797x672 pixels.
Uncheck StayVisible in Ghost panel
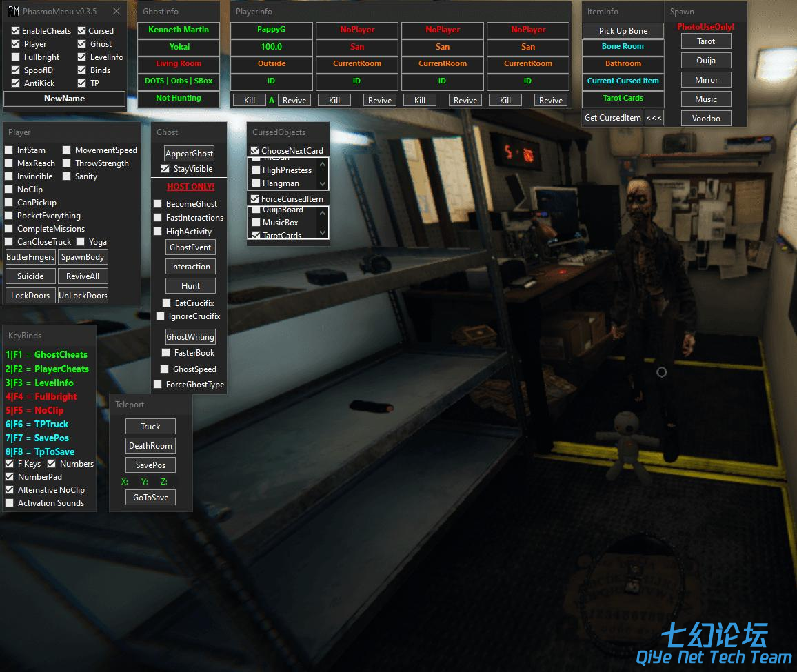[x=165, y=169]
